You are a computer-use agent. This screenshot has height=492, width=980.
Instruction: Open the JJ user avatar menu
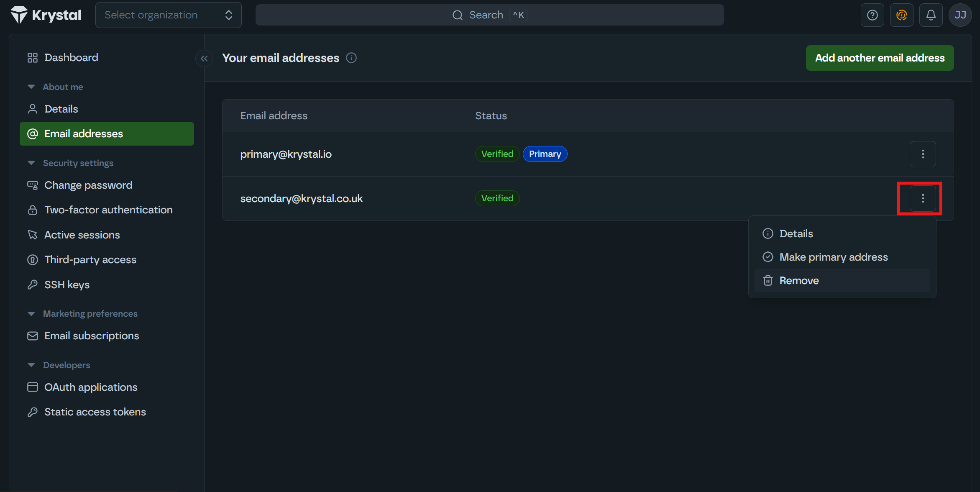point(960,15)
